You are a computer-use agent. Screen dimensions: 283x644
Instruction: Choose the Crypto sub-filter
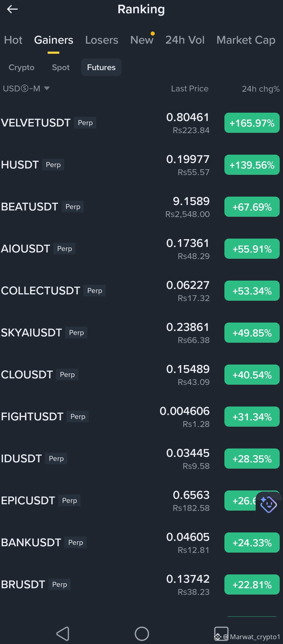click(22, 67)
